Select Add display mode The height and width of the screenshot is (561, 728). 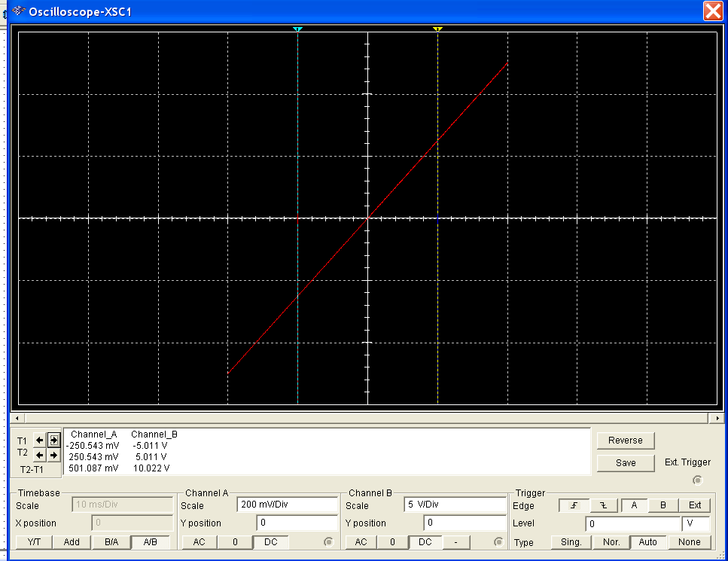tap(72, 542)
